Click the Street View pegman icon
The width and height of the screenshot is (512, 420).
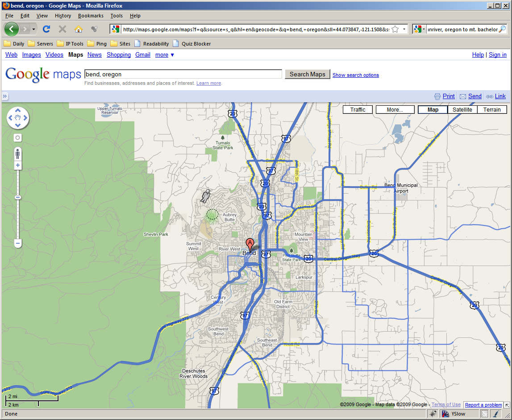coord(18,154)
